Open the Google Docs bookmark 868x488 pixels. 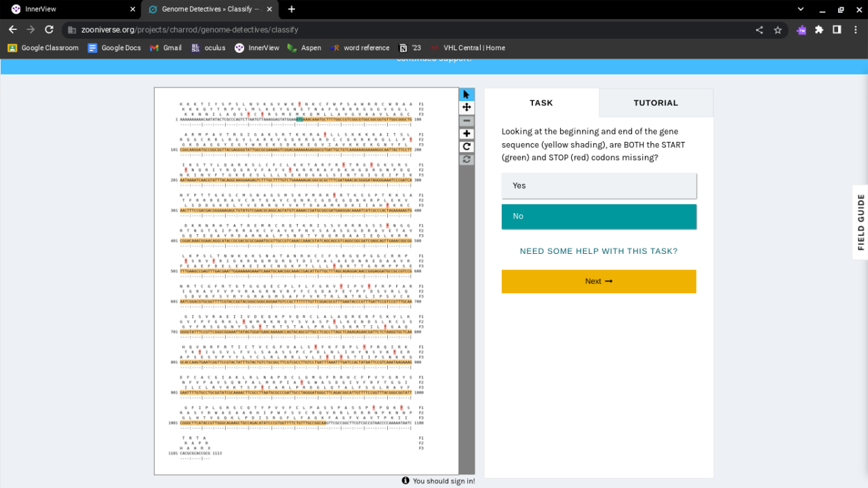(x=115, y=48)
